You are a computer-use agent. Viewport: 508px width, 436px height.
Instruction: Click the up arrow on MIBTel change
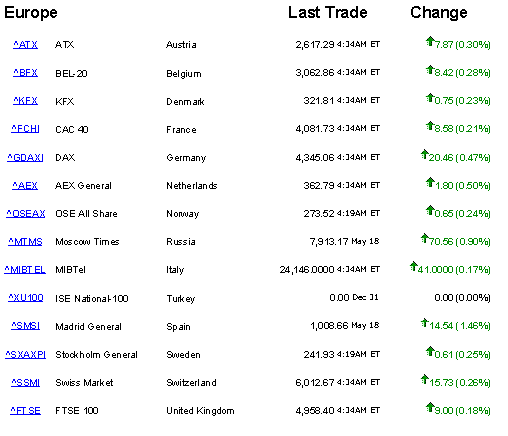(x=414, y=266)
